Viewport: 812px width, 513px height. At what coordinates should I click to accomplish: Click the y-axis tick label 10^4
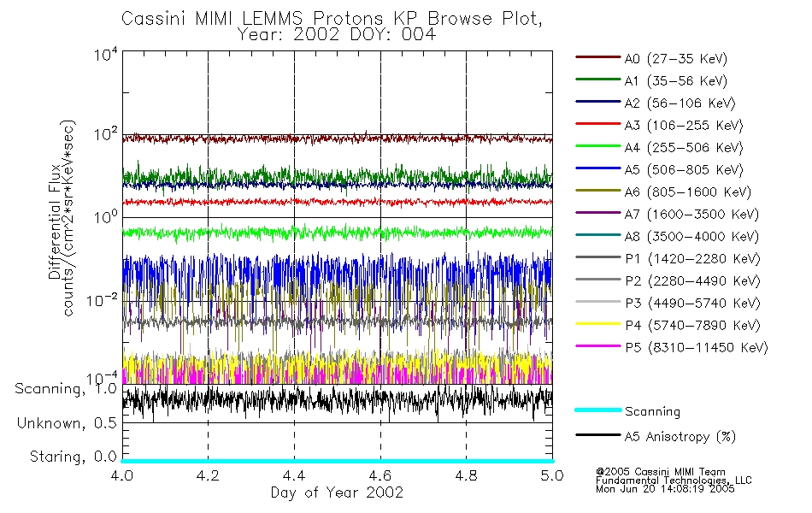point(106,55)
